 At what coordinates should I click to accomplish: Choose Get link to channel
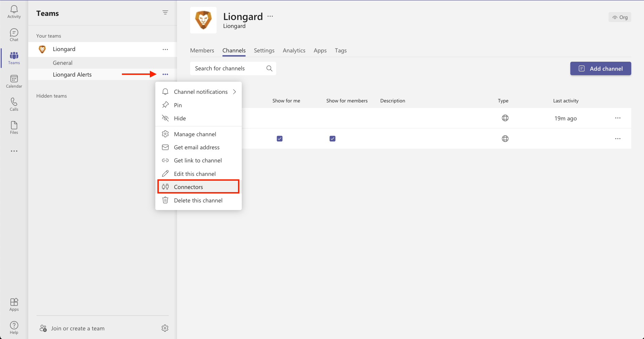click(x=198, y=160)
